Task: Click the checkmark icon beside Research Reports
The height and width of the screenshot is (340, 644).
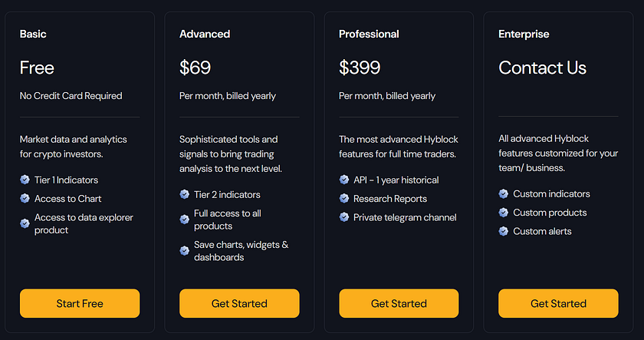Action: point(344,199)
